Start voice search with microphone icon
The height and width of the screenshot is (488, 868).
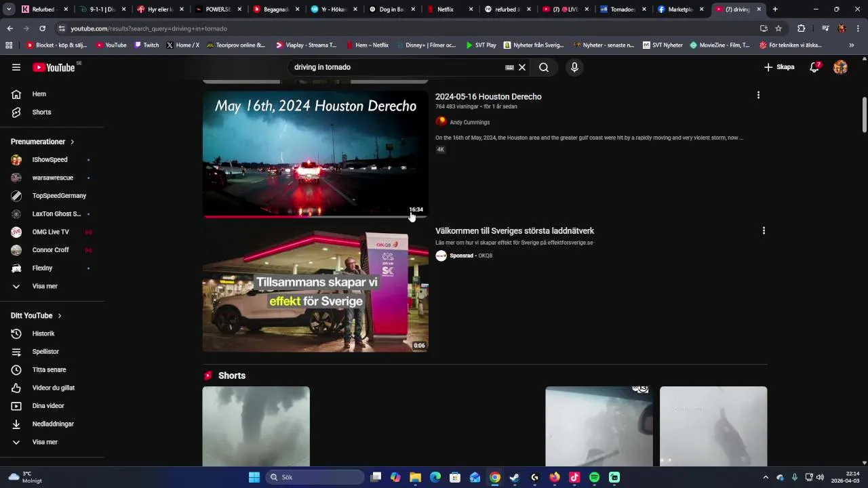[x=574, y=67]
